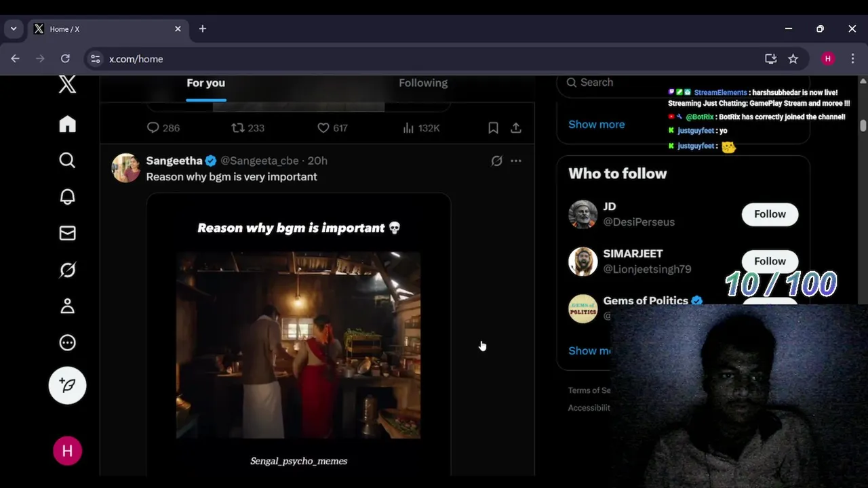Click post text 'Reason why bgm is very important'

tap(232, 177)
